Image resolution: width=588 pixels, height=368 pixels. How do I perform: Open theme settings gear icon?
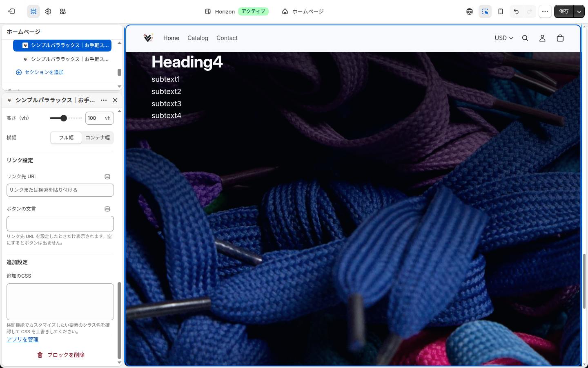48,11
